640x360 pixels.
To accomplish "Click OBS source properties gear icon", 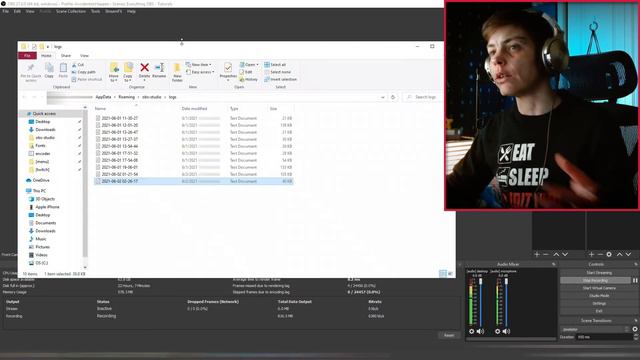I will (x=609, y=254).
